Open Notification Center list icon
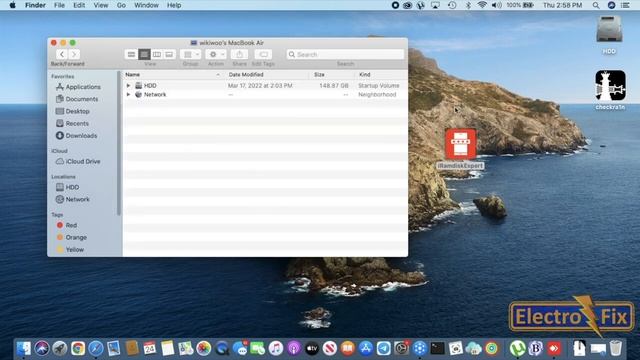Image resolution: width=640 pixels, height=360 pixels. tap(625, 5)
